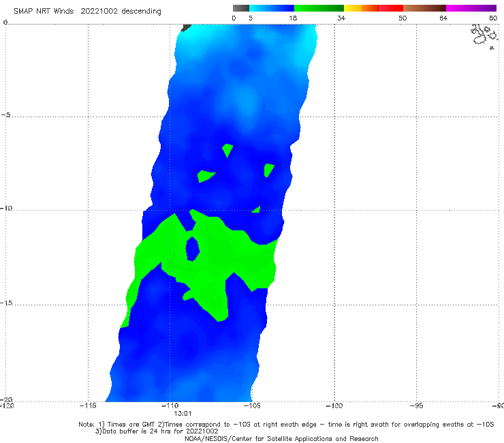Viewport: 504px width, 443px height.
Task: Click the Galapagos islands outline
Action: (484, 35)
